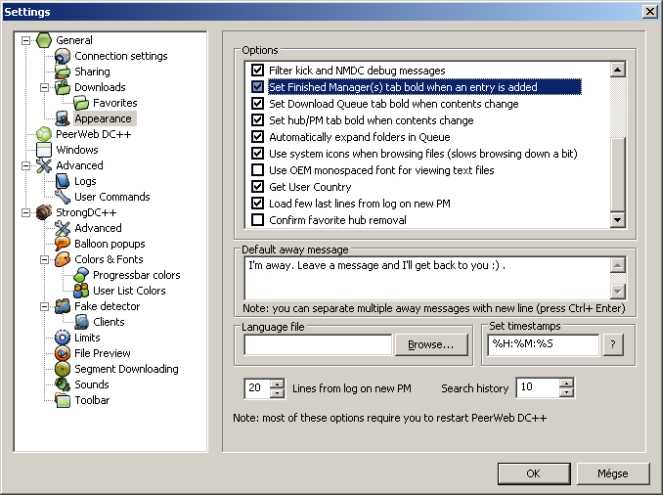Uncheck the Get User Country option
This screenshot has width=663, height=495.
point(258,187)
